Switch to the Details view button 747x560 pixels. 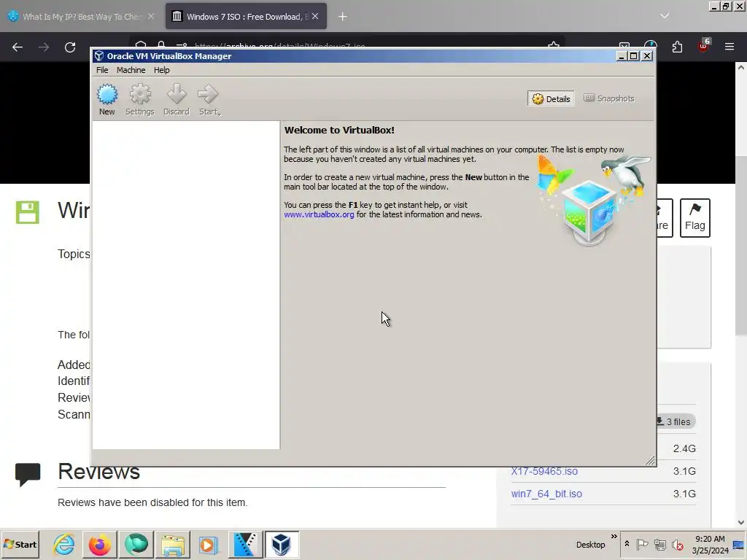tap(551, 98)
